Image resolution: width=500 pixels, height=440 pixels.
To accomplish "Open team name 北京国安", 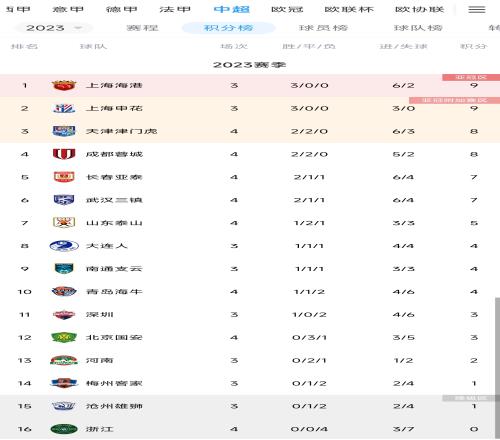I will click(114, 337).
